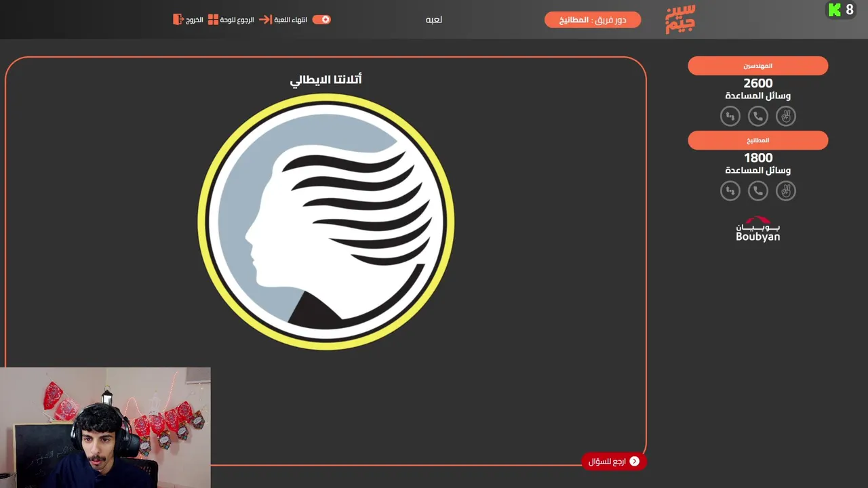Viewport: 868px width, 488px height.
Task: Use المهندسين team's two-fingers lifeline
Action: (x=786, y=117)
